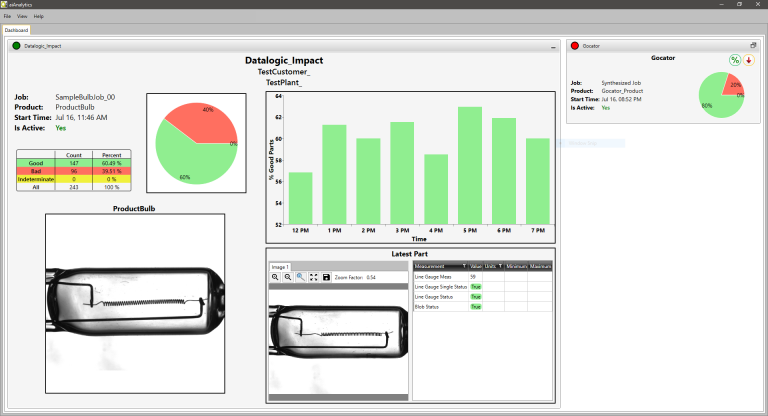Click the Latest Part bulb image
768x416 pixels.
338,342
